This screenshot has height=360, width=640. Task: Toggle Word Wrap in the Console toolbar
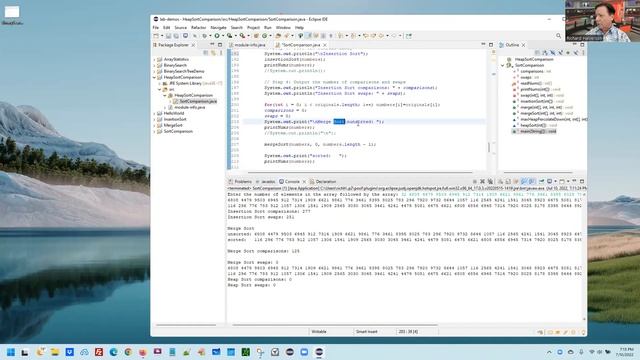[x=516, y=181]
